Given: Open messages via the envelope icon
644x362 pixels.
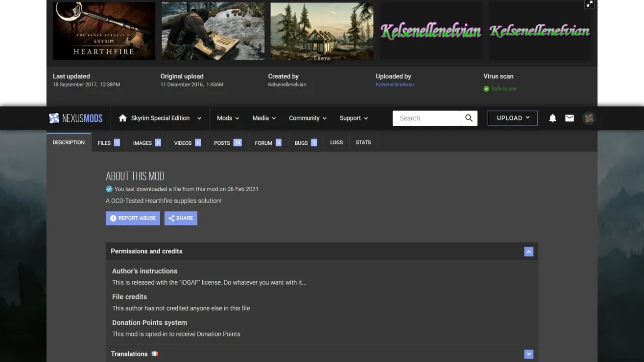Looking at the screenshot, I should (x=570, y=118).
